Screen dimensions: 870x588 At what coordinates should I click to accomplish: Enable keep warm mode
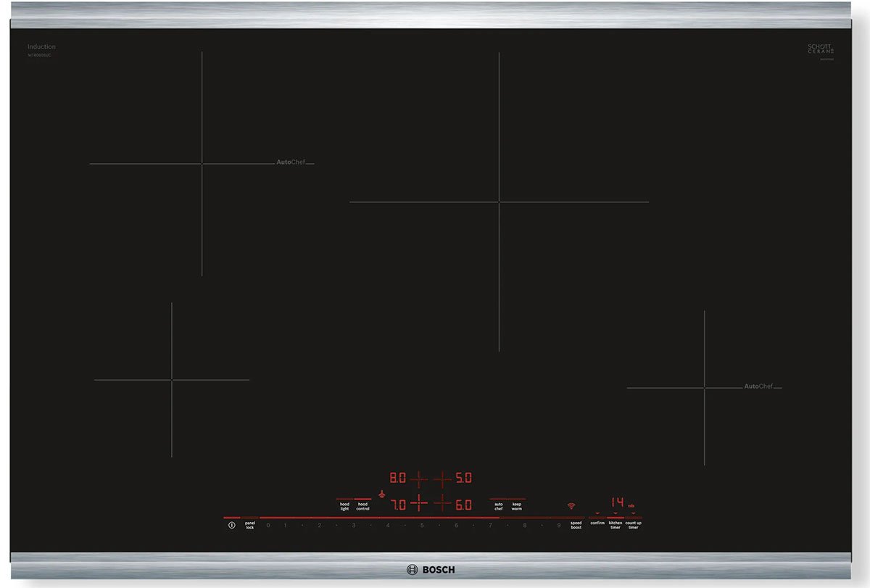(x=517, y=505)
